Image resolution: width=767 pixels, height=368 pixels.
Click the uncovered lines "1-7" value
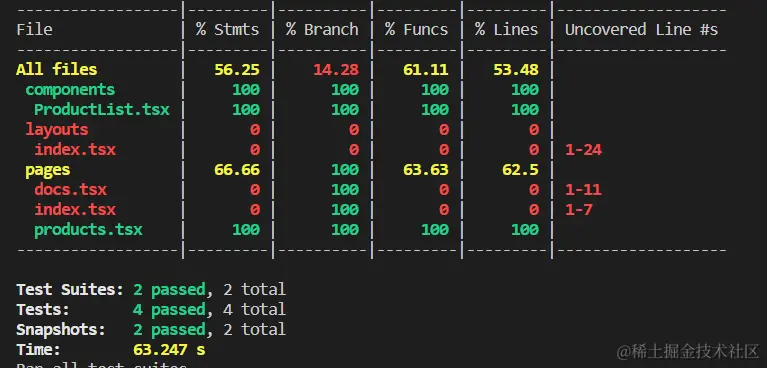tap(579, 210)
